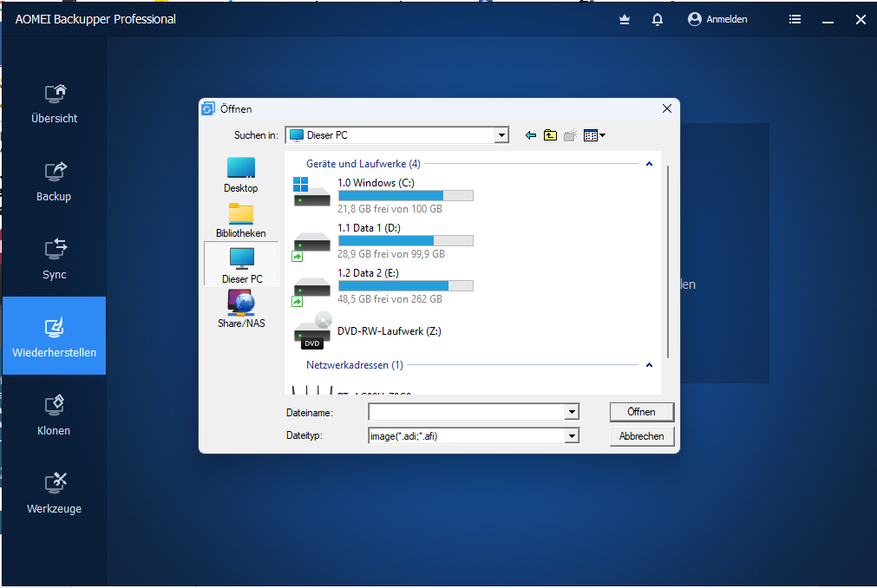877x588 pixels.
Task: Click the 1.2 Data 2 (E:) label
Action: (x=368, y=273)
